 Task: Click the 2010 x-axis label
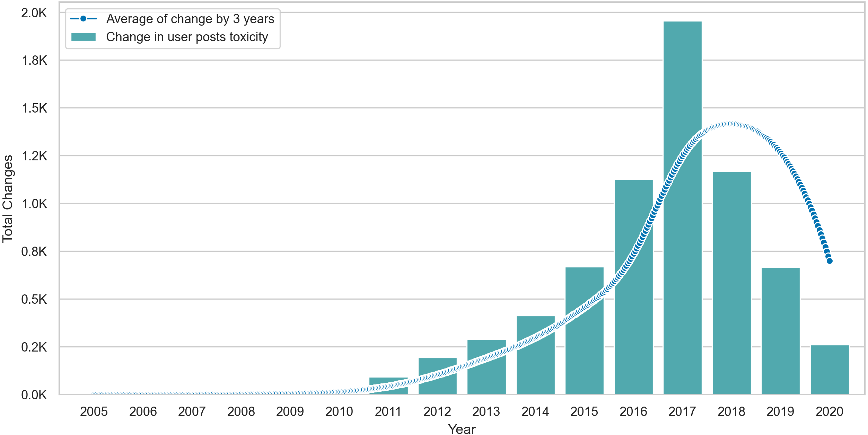tap(339, 412)
